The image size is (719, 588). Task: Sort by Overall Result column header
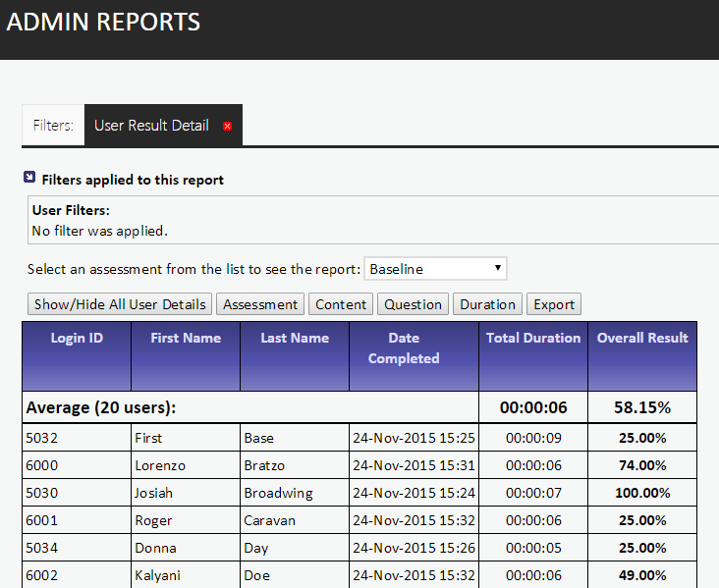pyautogui.click(x=642, y=338)
